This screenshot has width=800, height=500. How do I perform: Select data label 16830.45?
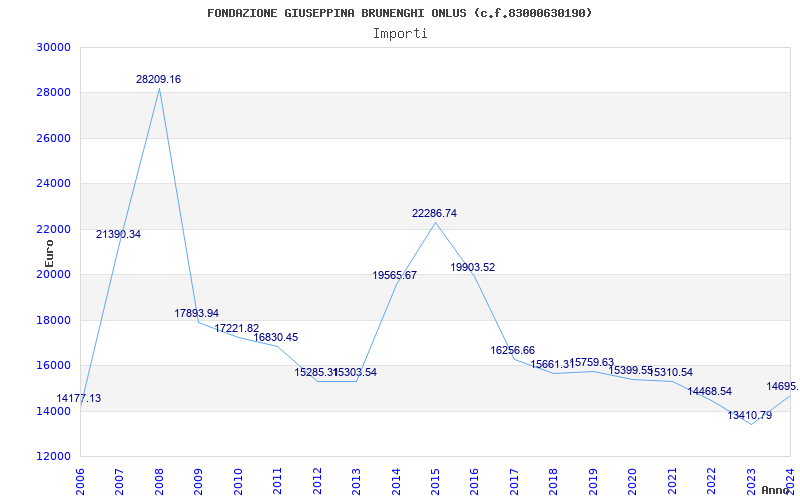(276, 337)
